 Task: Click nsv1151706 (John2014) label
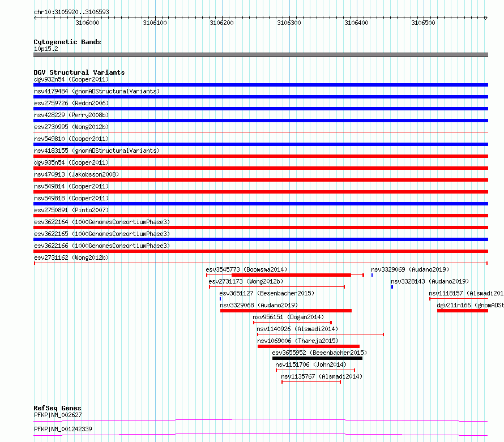311,364
